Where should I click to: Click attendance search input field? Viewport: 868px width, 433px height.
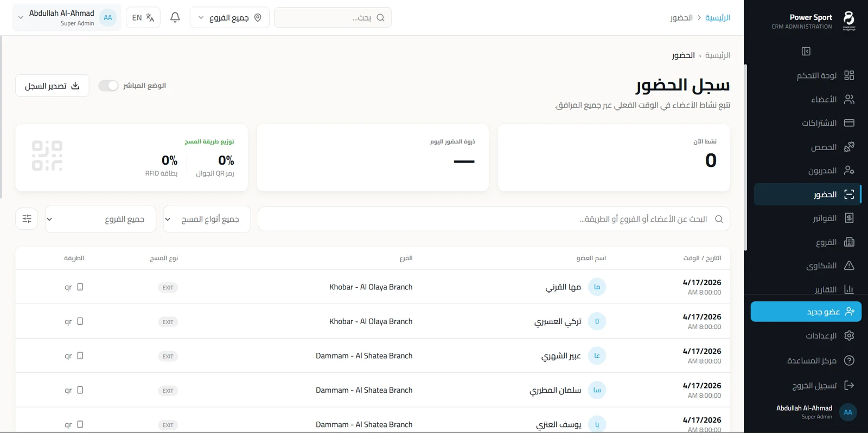click(494, 219)
